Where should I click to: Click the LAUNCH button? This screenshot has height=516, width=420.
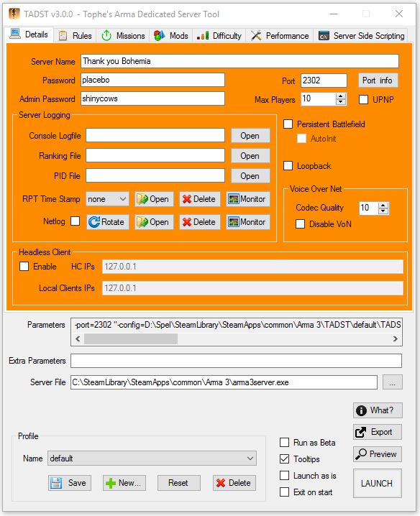pyautogui.click(x=378, y=483)
